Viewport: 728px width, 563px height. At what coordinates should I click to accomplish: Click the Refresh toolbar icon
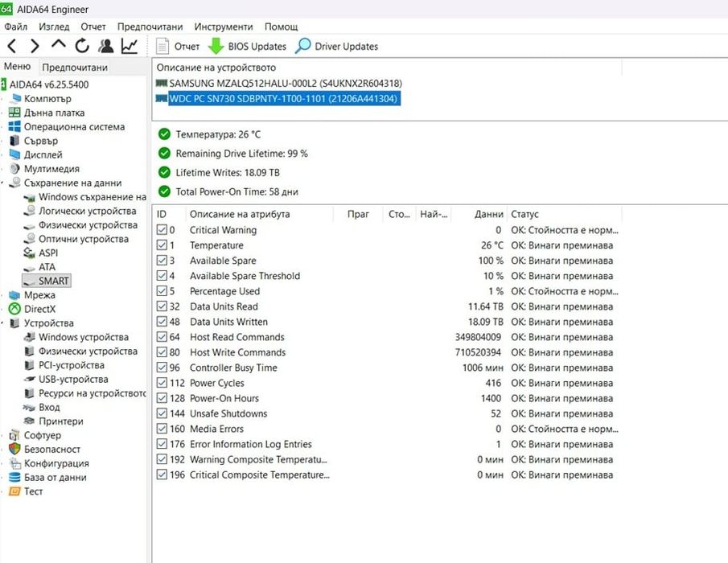point(82,46)
